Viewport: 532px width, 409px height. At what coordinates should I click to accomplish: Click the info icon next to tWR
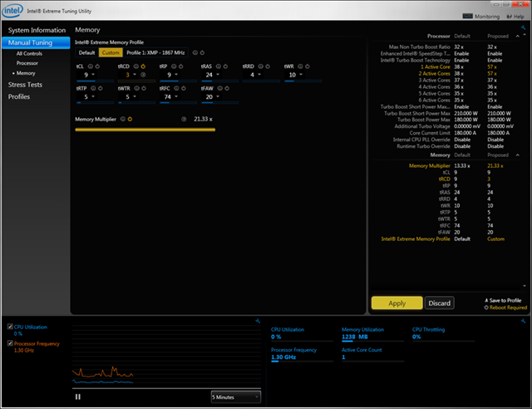tap(300, 67)
